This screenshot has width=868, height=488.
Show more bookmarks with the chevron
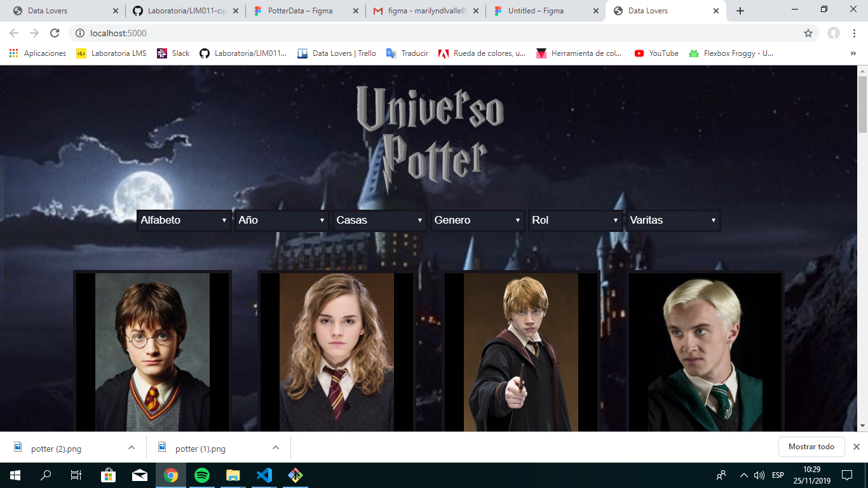click(853, 53)
